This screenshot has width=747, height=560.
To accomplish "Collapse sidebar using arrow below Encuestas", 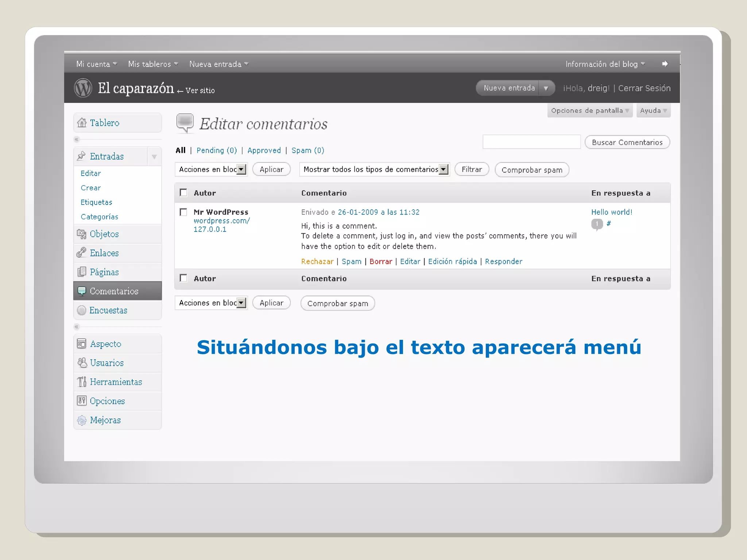I will tap(77, 327).
